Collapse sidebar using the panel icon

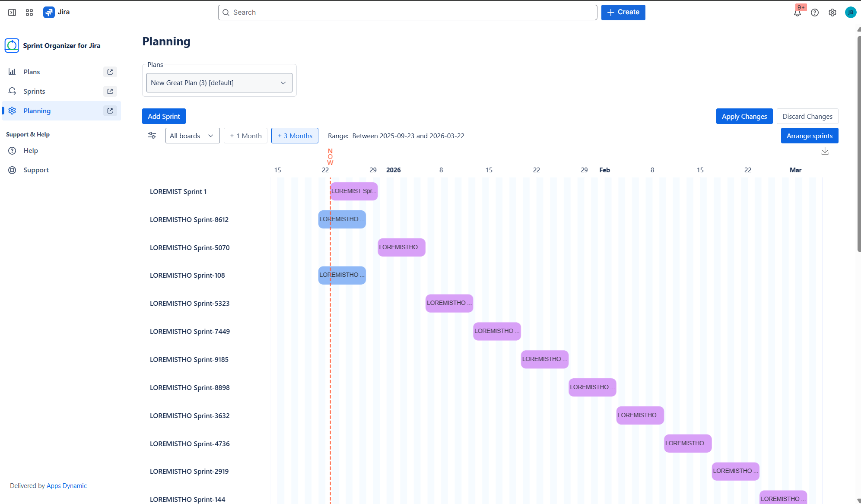click(12, 13)
